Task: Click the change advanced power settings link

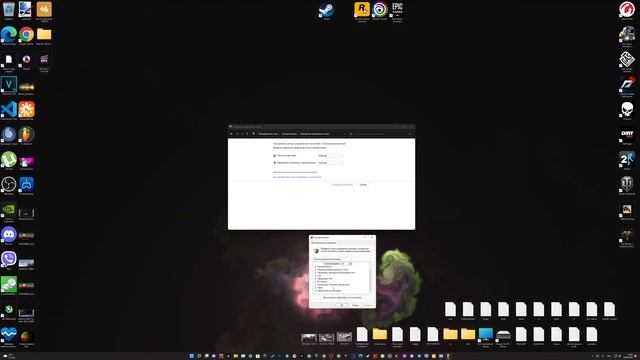Action: pos(295,172)
